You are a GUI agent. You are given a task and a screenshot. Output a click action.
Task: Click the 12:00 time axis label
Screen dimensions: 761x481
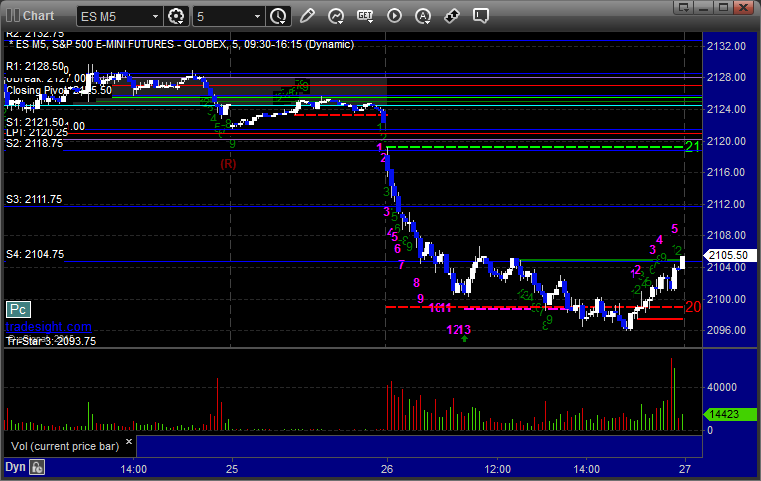coord(497,469)
